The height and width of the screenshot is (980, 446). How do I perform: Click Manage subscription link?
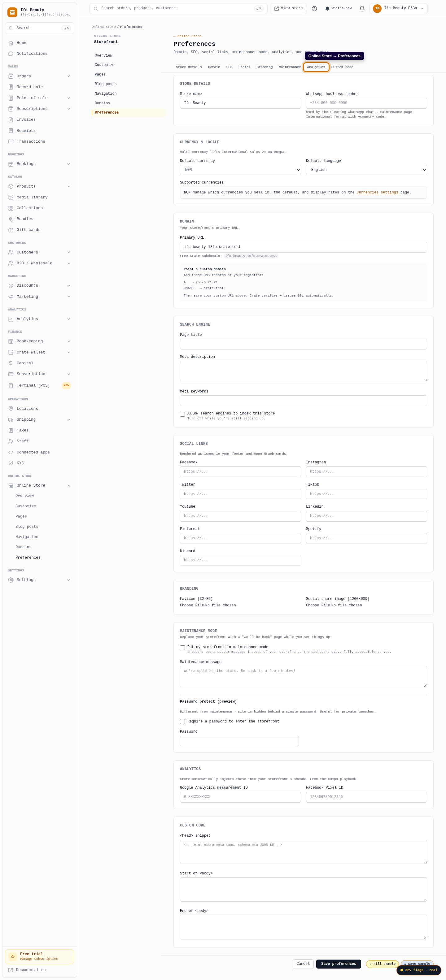pos(39,959)
